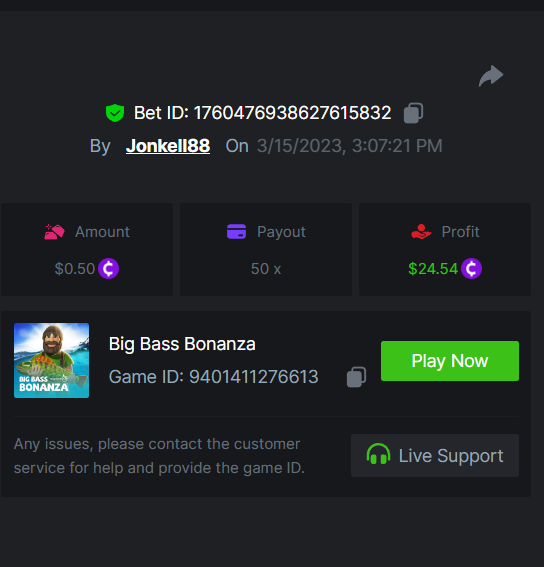544x567 pixels.
Task: Click the green headphones icon
Action: click(x=378, y=455)
